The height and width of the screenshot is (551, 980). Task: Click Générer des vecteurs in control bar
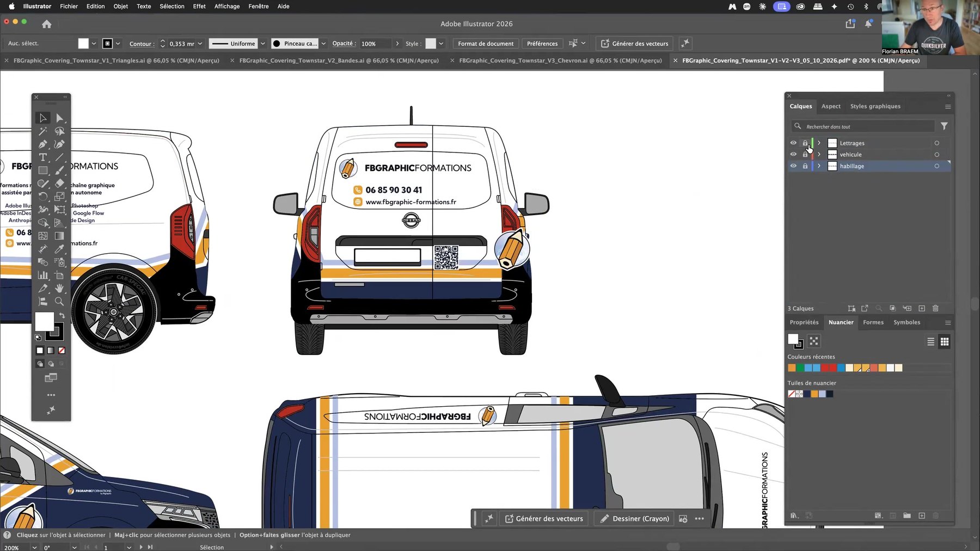pos(634,44)
